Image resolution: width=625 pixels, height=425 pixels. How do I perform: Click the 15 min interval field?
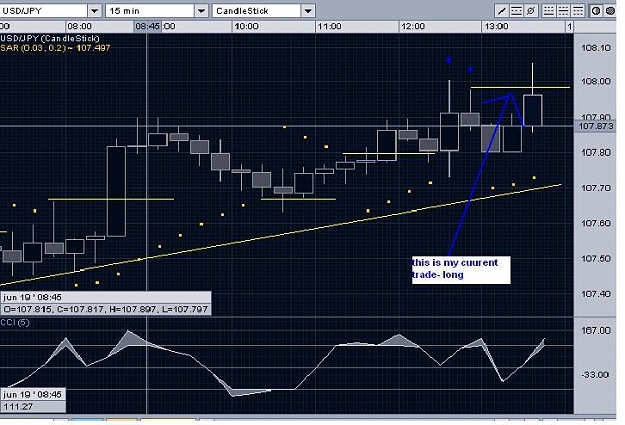150,11
